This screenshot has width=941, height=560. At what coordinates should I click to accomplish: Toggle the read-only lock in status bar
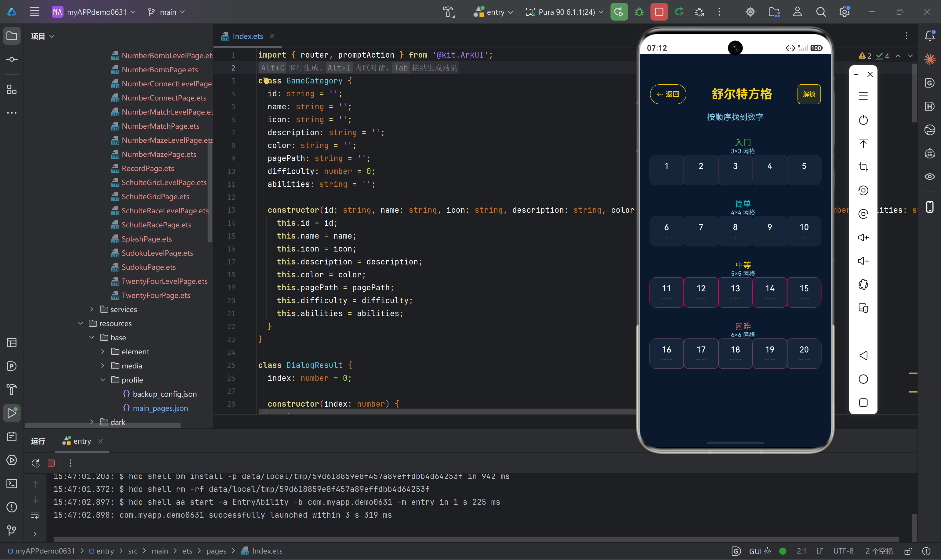pos(909,551)
